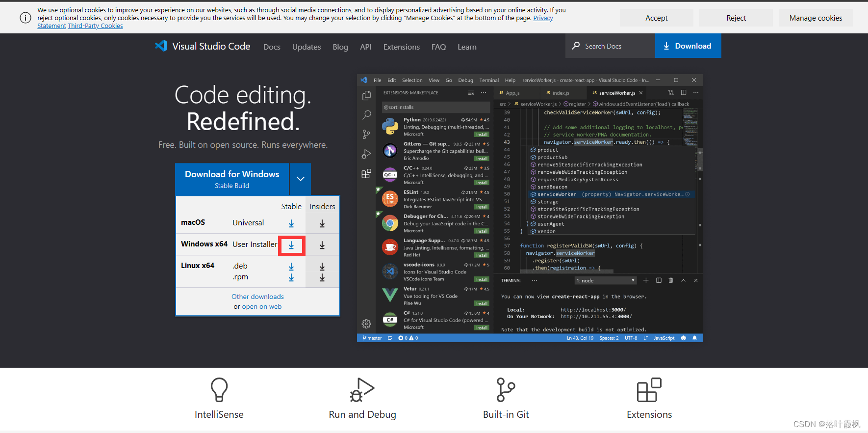Click the Search magnifier in screenshot activity bar
The width and height of the screenshot is (868, 433).
coord(366,115)
